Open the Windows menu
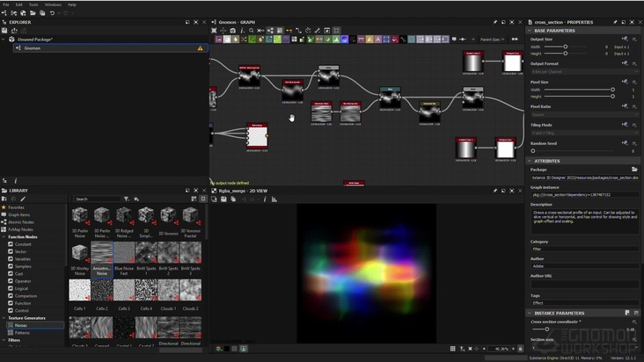Image resolution: width=644 pixels, height=362 pixels. (53, 4)
